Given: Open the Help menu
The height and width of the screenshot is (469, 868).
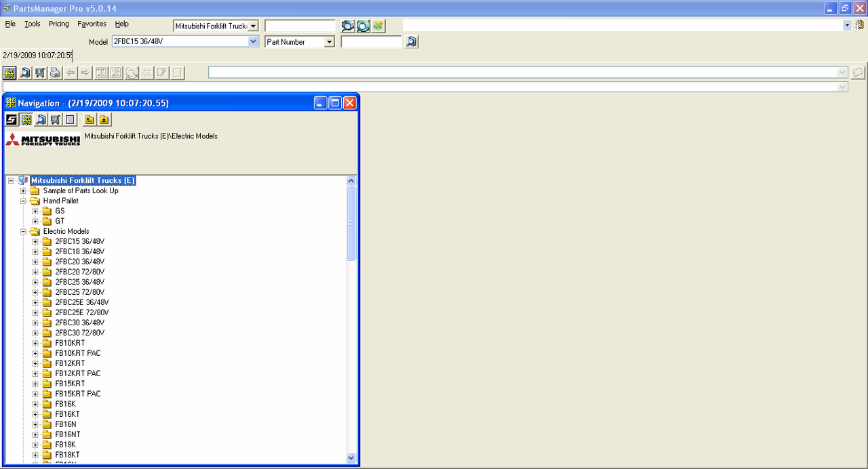Looking at the screenshot, I should click(122, 24).
